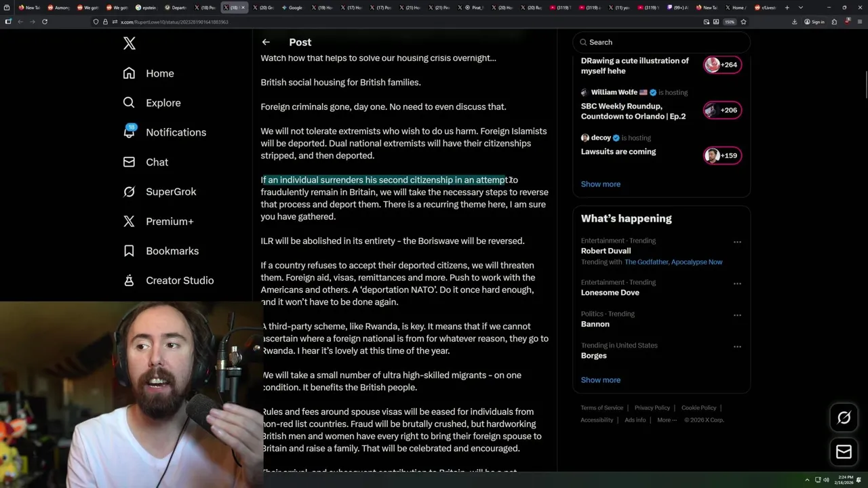
Task: Click the X logo in the sidebar
Action: [130, 43]
